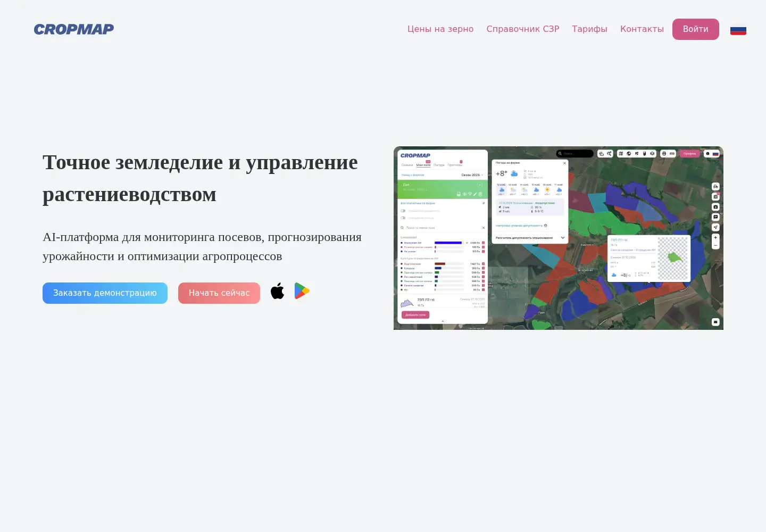Click the platform map screenshot image

(559, 238)
